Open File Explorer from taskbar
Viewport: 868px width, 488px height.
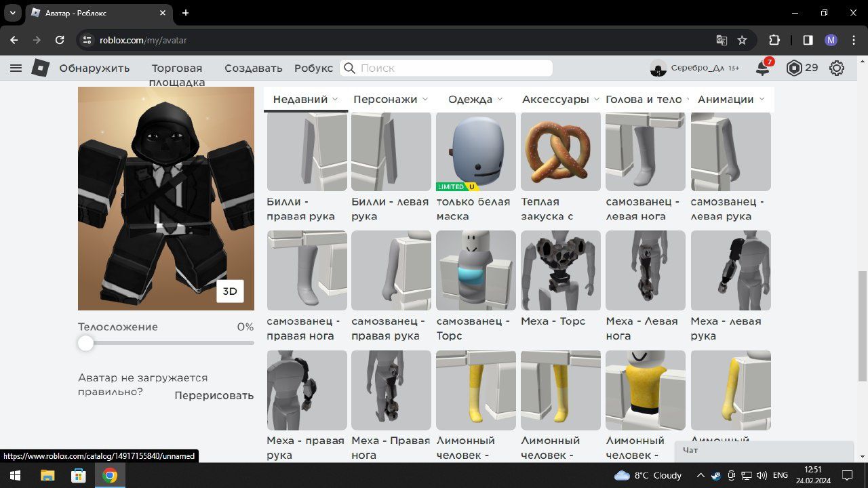click(x=47, y=475)
